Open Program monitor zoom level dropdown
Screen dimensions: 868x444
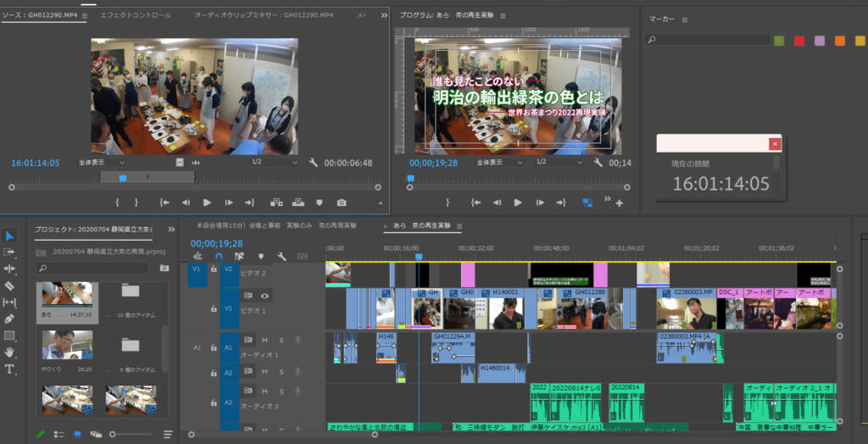[x=500, y=163]
